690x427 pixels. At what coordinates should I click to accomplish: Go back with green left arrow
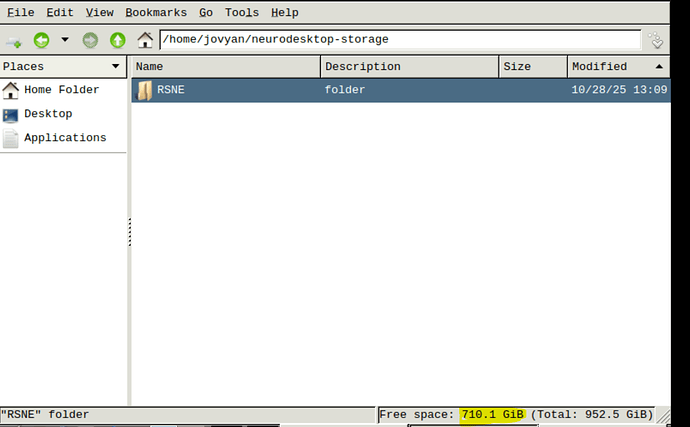tap(41, 40)
